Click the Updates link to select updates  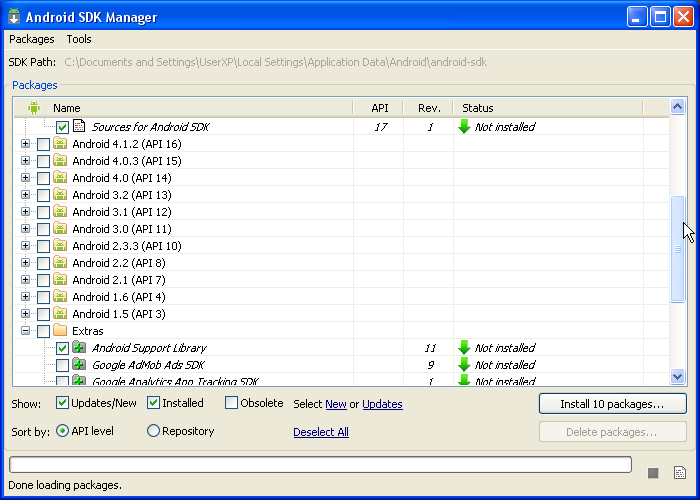pyautogui.click(x=382, y=404)
